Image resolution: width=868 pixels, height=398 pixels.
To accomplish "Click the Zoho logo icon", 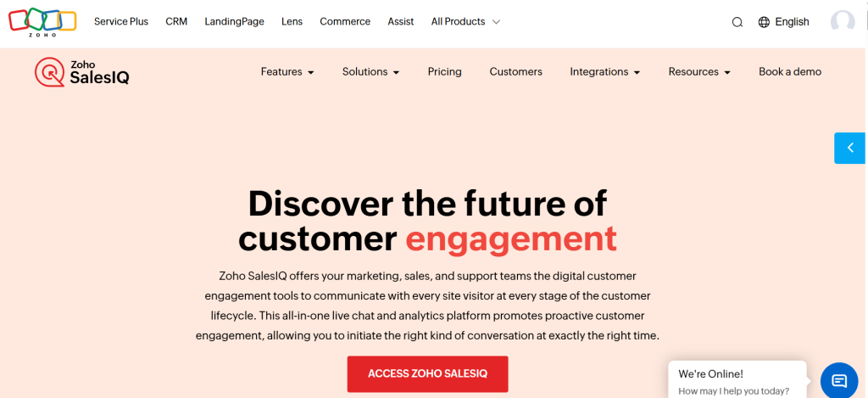I will point(42,20).
